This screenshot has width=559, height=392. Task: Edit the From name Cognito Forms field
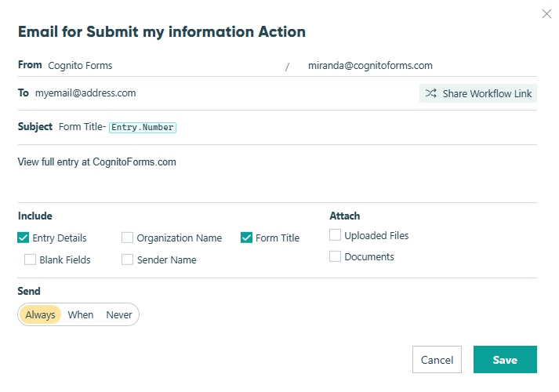click(x=80, y=66)
